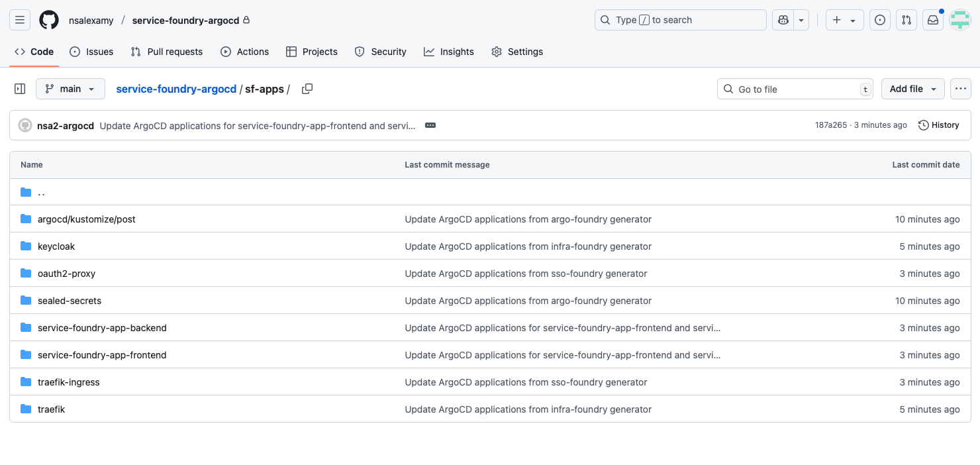Go up to parent directory (..)
This screenshot has height=465, width=980.
coord(41,192)
